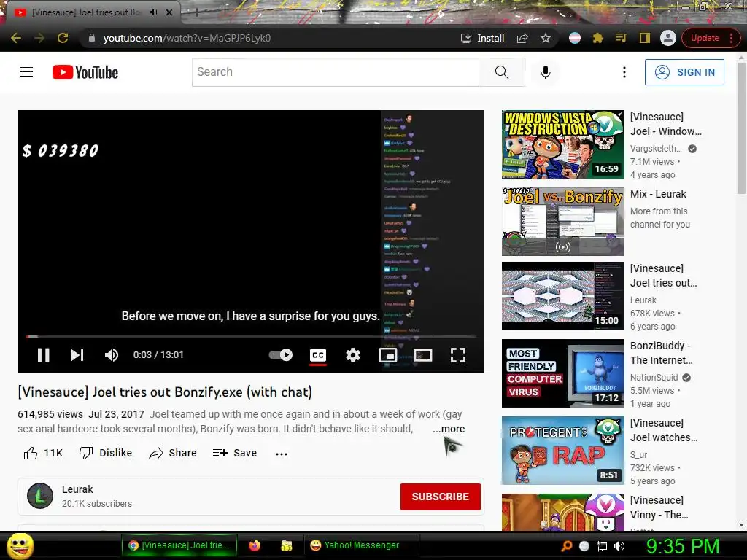Install the YouTube app

[x=482, y=38]
